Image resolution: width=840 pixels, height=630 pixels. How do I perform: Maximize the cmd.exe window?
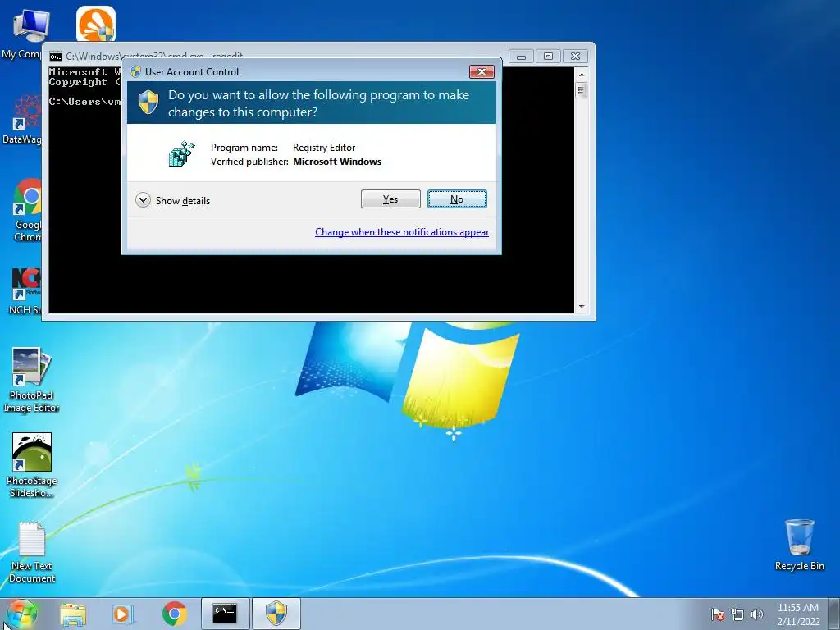[548, 57]
